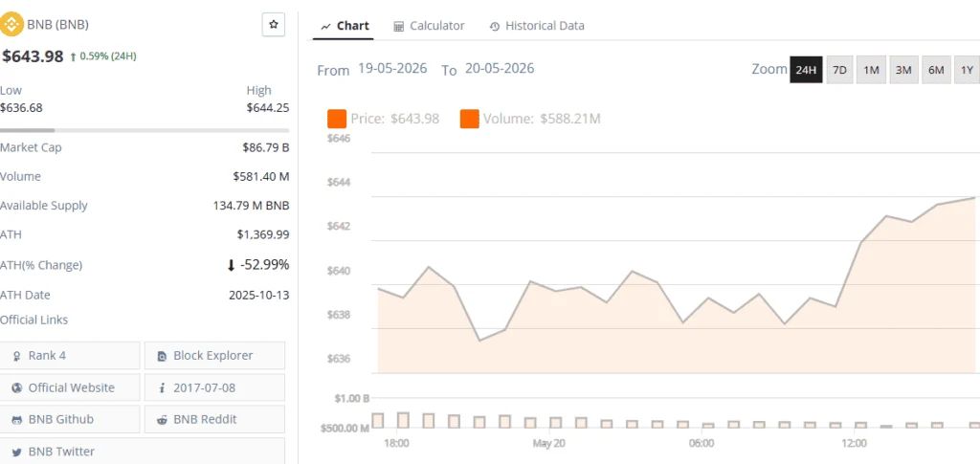Select the 6M zoom range

936,70
